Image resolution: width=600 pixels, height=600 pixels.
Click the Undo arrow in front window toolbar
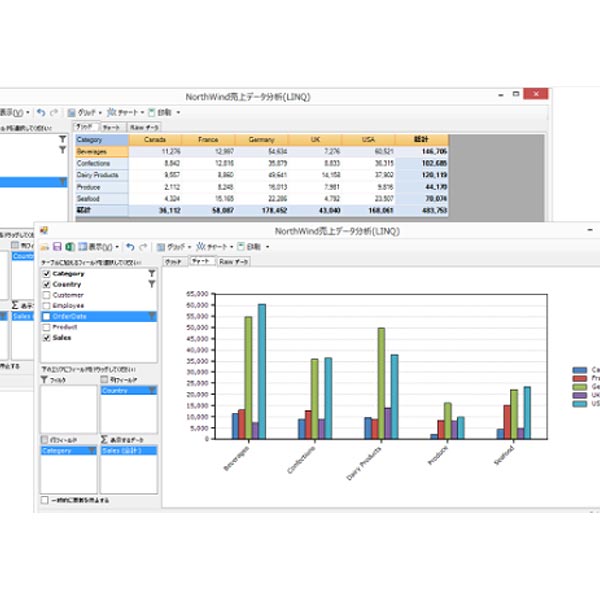130,247
